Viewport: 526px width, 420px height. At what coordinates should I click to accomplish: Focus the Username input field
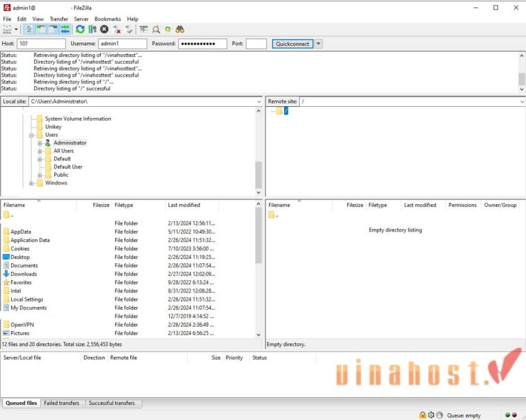point(123,44)
